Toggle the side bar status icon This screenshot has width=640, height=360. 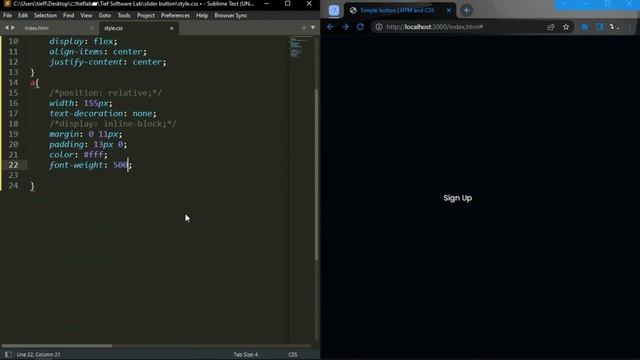8,354
